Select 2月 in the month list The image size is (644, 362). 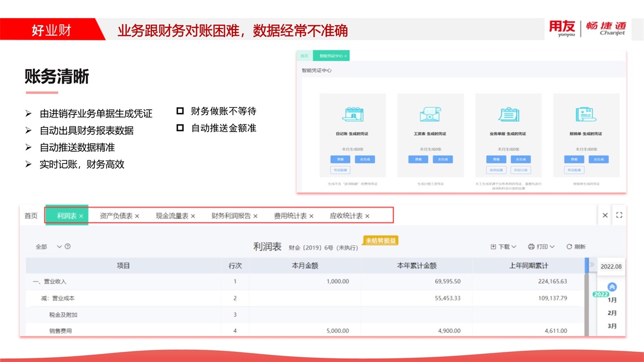[612, 313]
